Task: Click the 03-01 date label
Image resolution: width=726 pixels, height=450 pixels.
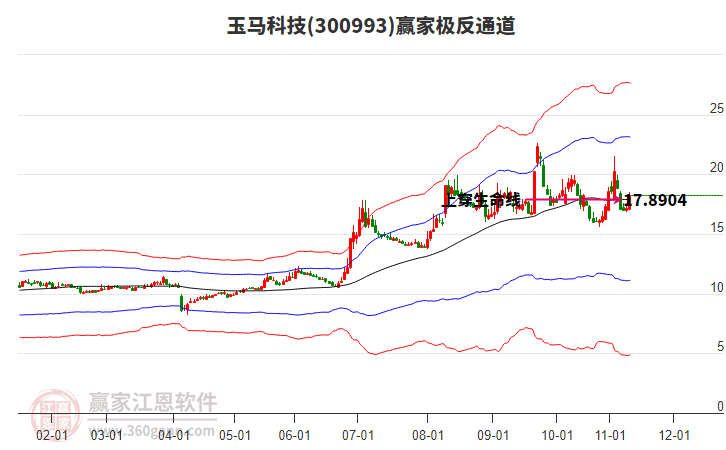Action: tap(106, 435)
